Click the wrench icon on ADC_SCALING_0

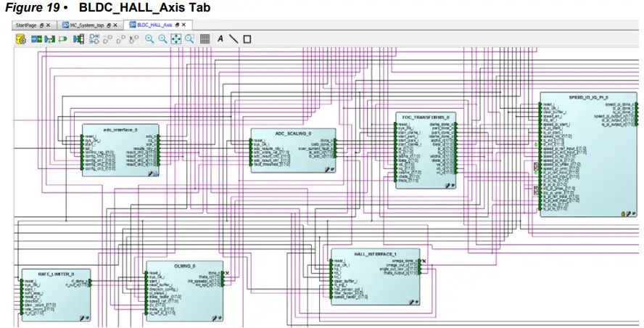point(327,169)
